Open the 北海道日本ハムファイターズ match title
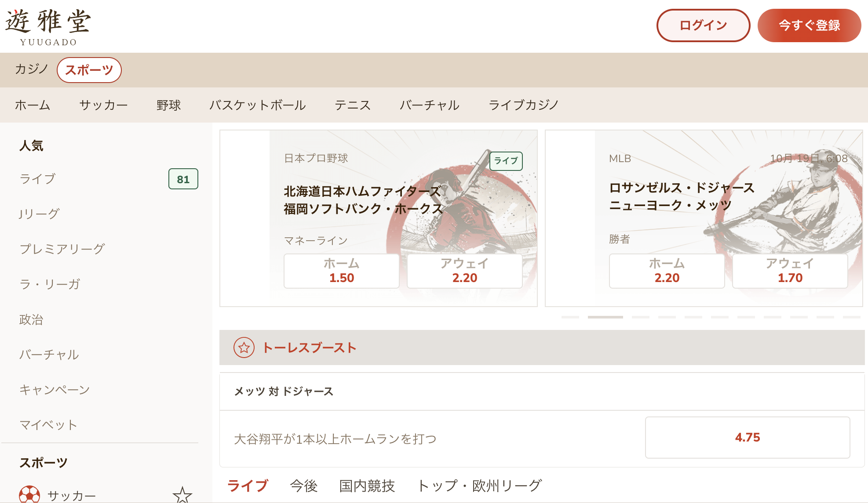This screenshot has width=868, height=503. point(362,192)
